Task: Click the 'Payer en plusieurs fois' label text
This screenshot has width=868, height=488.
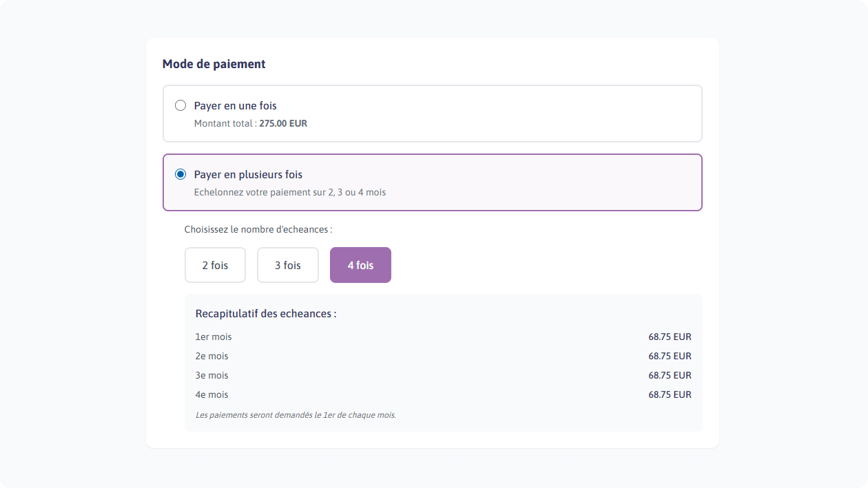Action: point(248,174)
